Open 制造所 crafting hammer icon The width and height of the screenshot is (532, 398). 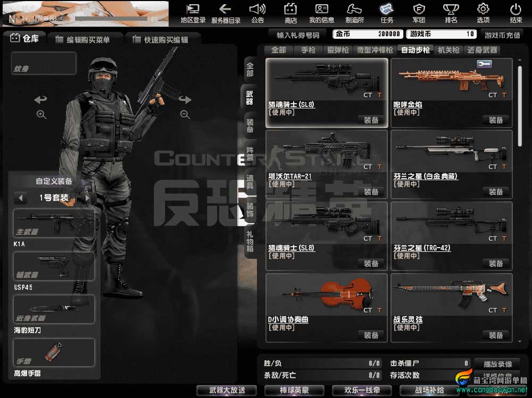coord(354,14)
